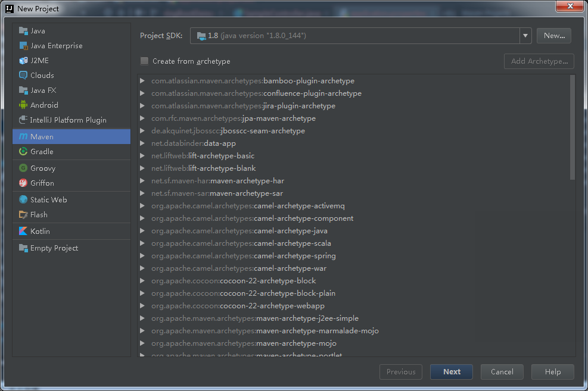Image resolution: width=588 pixels, height=391 pixels.
Task: Click the Java project type icon
Action: pyautogui.click(x=23, y=31)
